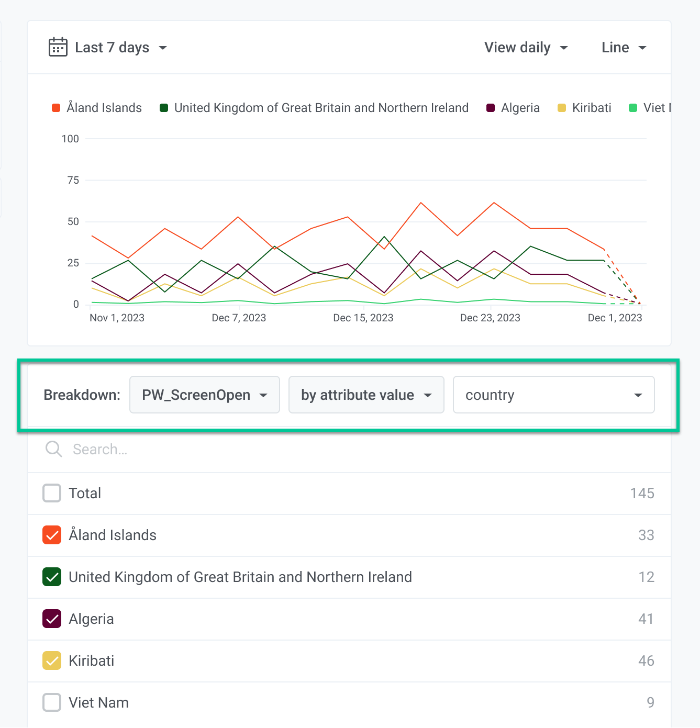Viewport: 700px width, 728px height.
Task: Toggle off the Kiribati checkbox
Action: [x=52, y=660]
